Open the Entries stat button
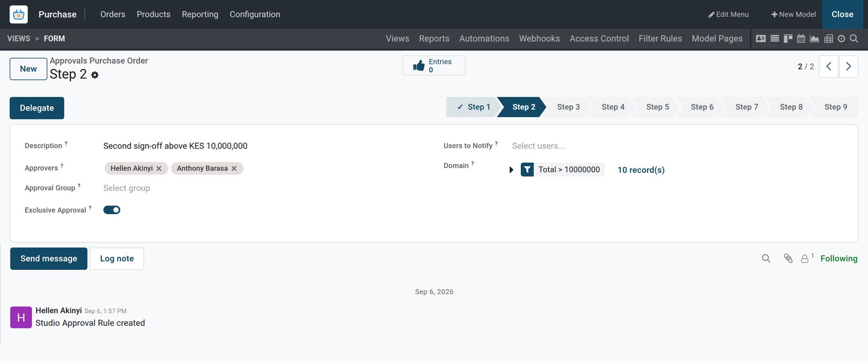This screenshot has height=361, width=868. tap(434, 66)
